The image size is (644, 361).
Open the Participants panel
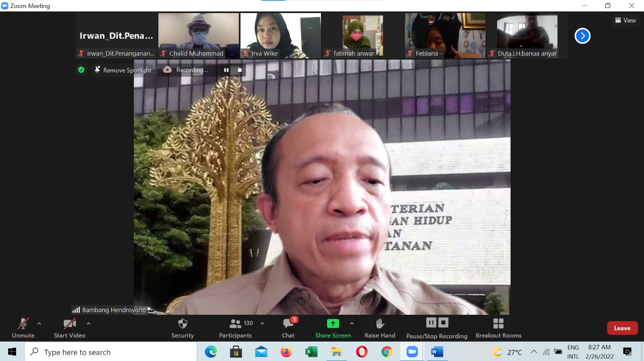coord(235,328)
